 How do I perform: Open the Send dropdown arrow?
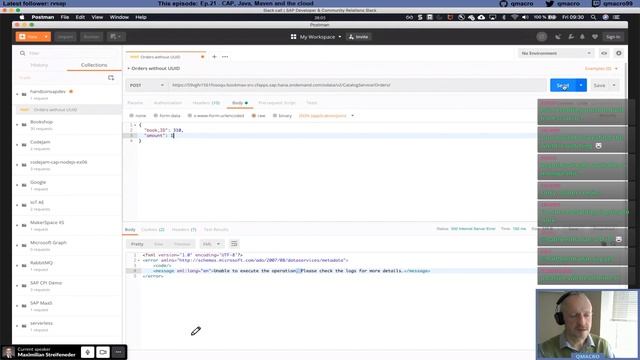tap(581, 85)
